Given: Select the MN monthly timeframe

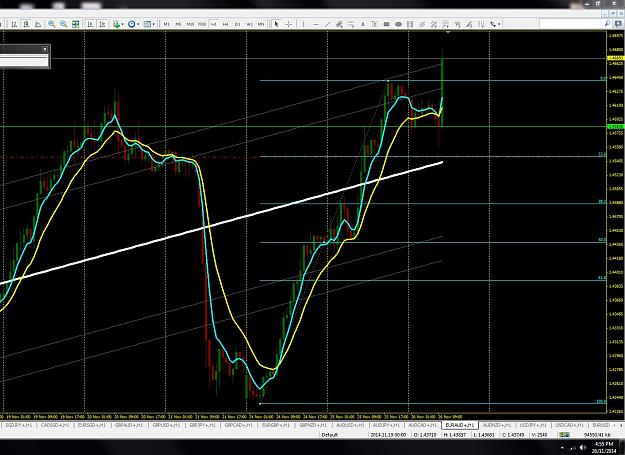Looking at the screenshot, I should point(261,24).
